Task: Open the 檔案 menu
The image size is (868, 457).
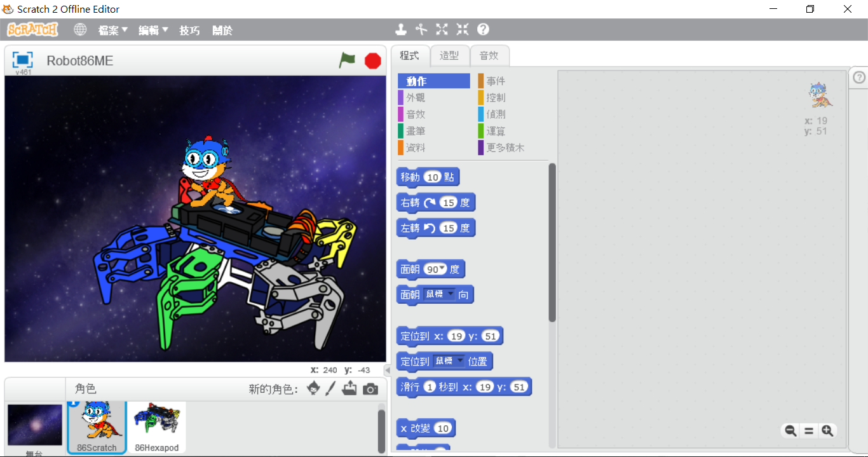Action: (x=113, y=30)
